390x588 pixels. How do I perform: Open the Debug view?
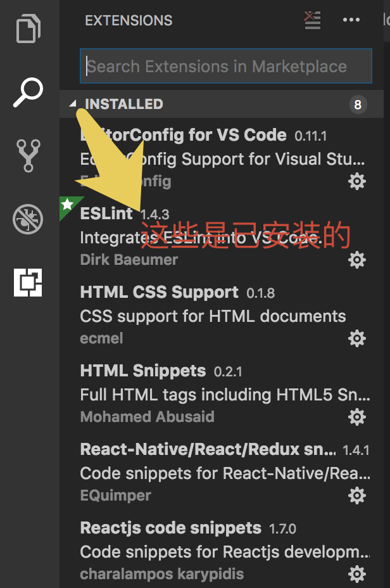[28, 219]
